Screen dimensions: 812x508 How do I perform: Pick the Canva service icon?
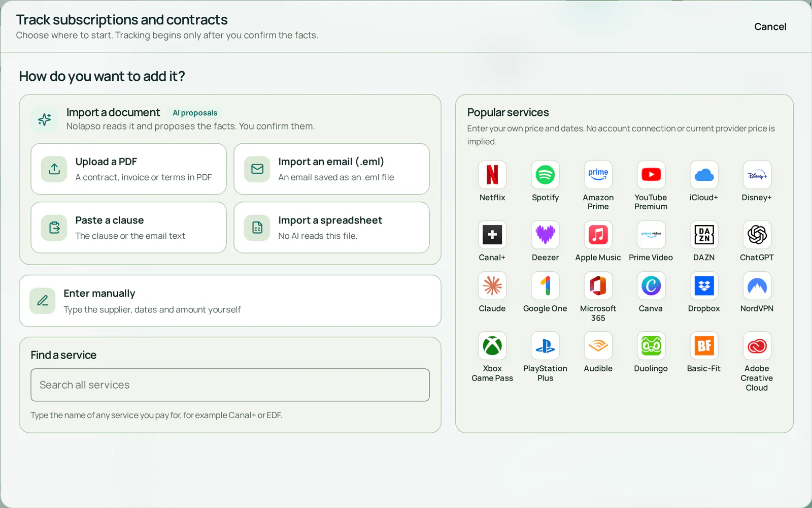[651, 285]
